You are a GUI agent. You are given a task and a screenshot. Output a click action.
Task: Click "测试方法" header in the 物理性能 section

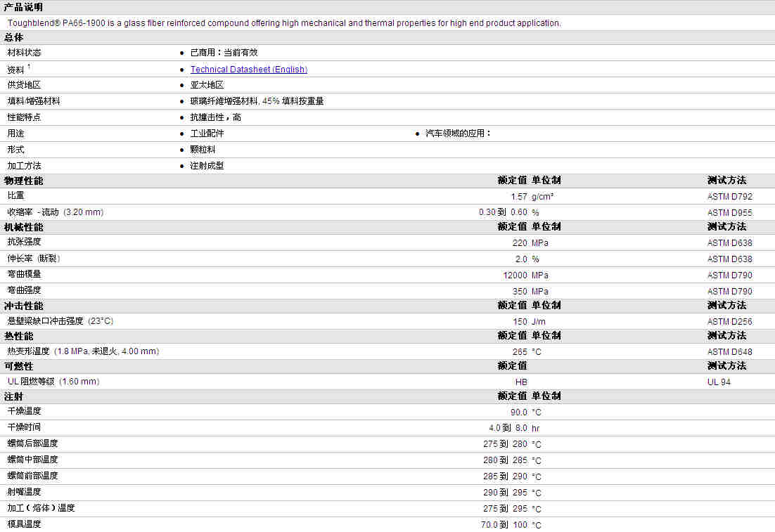pyautogui.click(x=726, y=181)
